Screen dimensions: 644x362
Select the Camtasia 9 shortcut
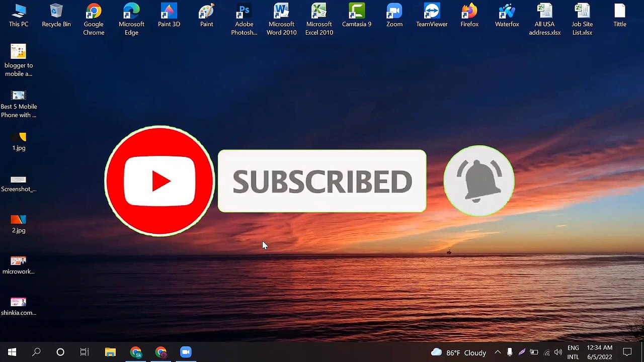click(357, 16)
